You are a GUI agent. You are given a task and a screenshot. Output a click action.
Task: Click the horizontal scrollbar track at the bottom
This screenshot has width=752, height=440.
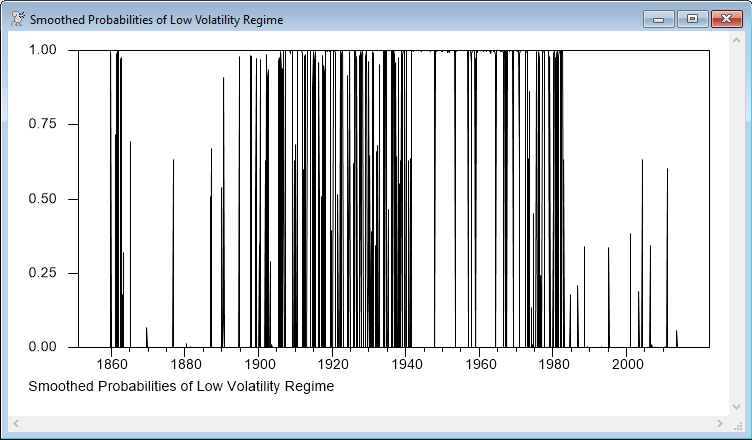tap(375, 424)
